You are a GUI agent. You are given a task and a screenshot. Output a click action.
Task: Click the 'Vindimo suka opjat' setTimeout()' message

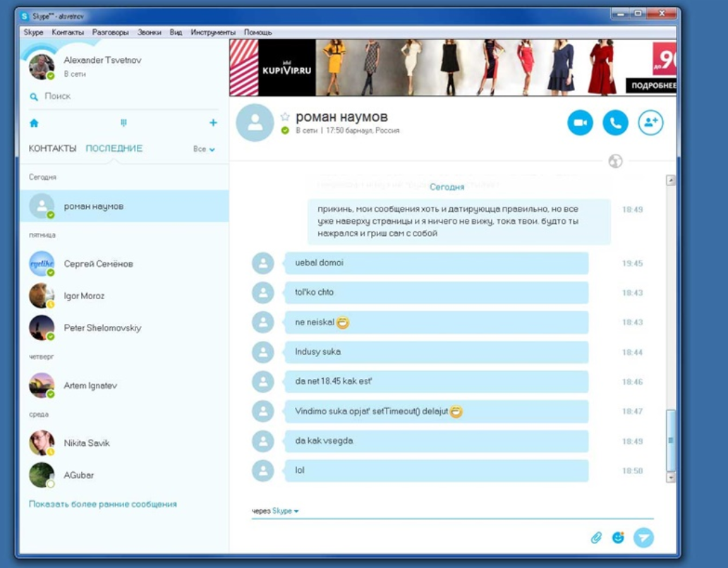(x=437, y=411)
